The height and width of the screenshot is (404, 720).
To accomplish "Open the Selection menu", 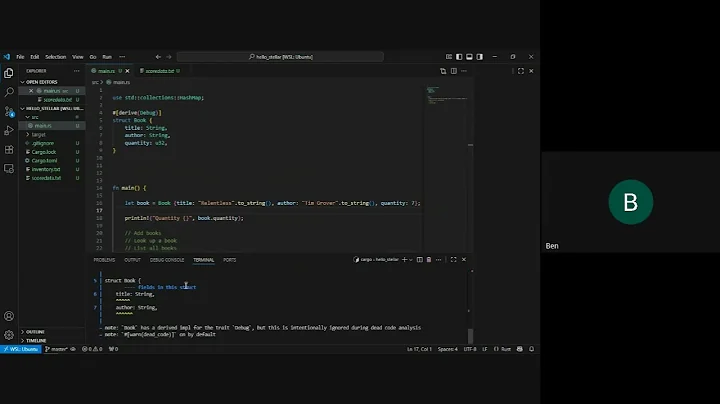I will [56, 57].
